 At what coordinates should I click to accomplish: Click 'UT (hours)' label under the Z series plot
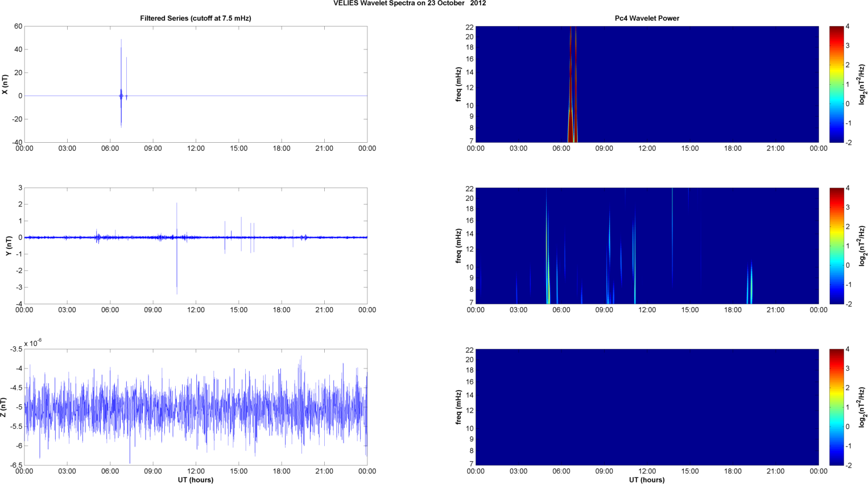[x=195, y=479]
